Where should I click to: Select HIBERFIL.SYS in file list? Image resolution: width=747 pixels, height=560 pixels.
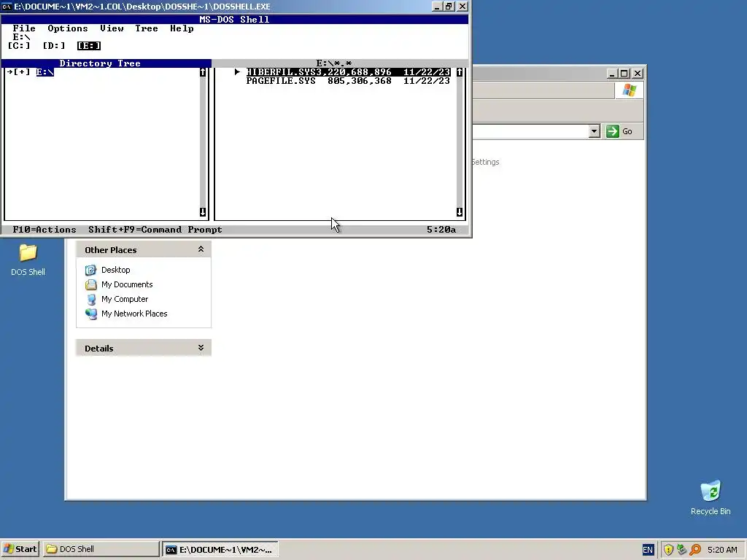[x=348, y=72]
